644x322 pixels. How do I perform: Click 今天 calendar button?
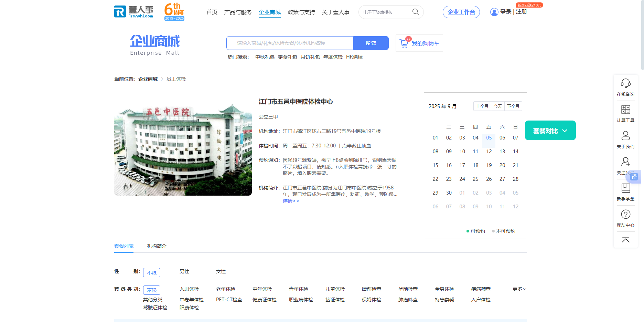(498, 106)
